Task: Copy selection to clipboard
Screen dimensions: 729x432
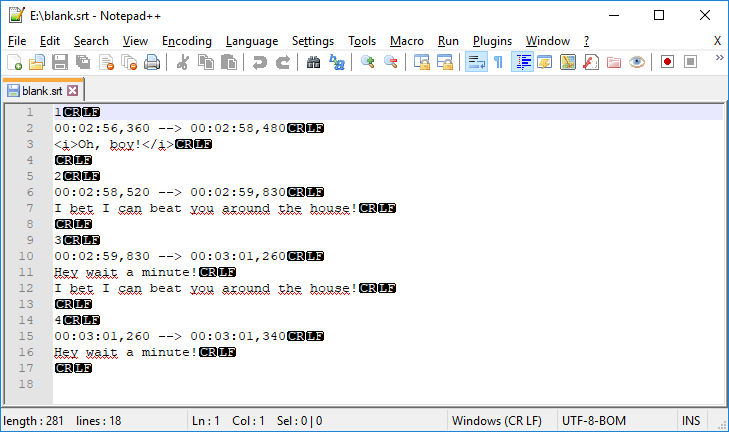Action: pos(205,62)
